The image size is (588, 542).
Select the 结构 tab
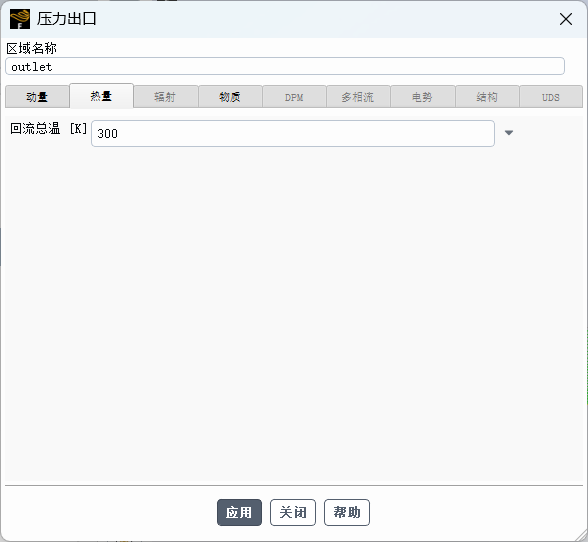[487, 97]
